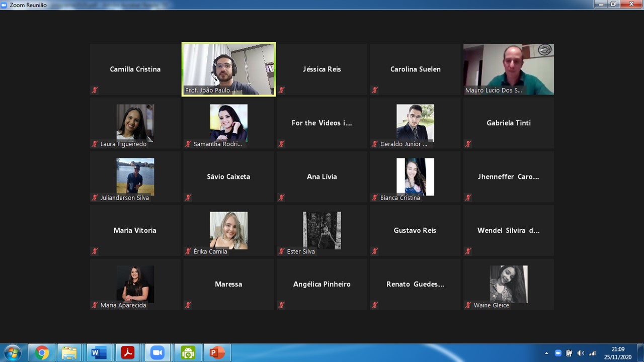
Task: Click the power/battery icon in the tray
Action: coord(569,353)
